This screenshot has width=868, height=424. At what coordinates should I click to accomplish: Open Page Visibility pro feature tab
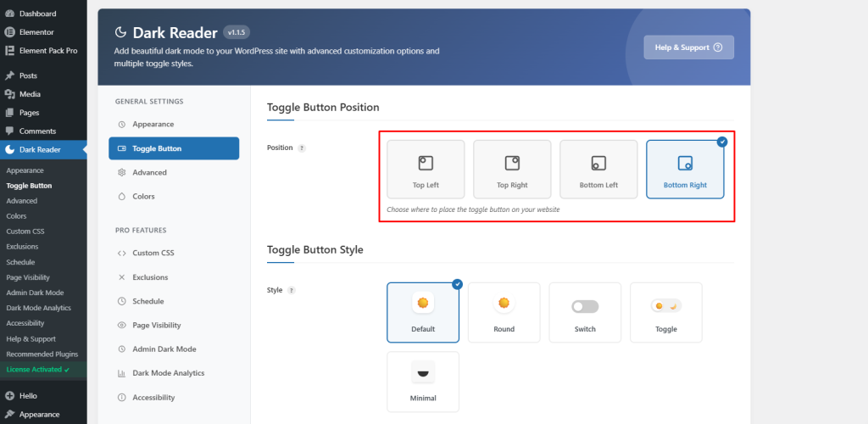174,326
